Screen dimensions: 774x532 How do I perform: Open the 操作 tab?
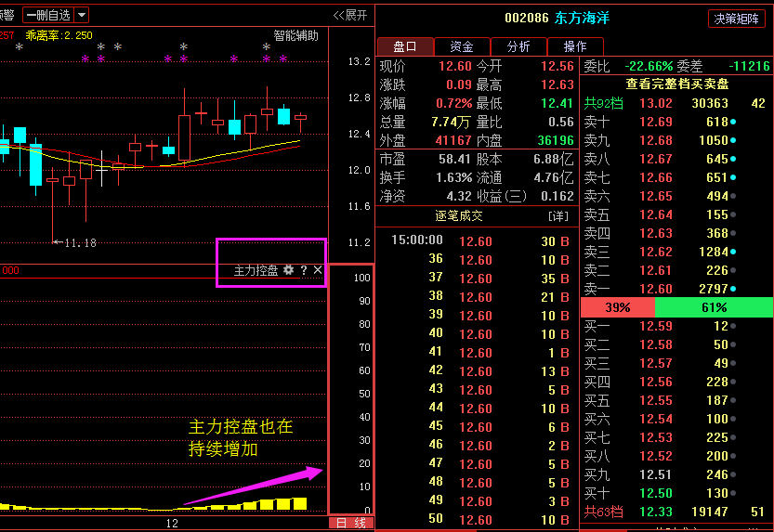pyautogui.click(x=575, y=46)
